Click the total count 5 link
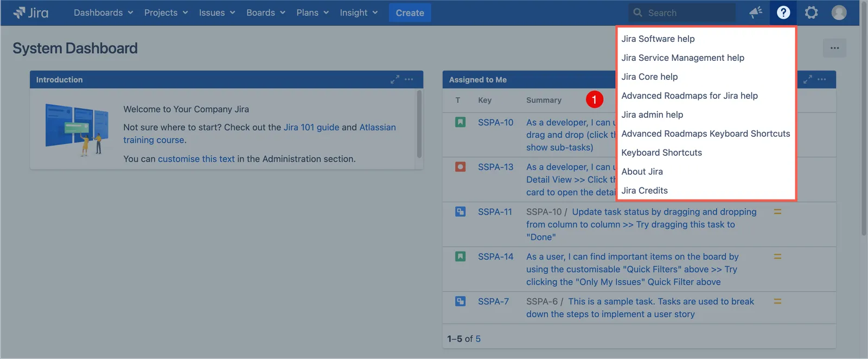868x359 pixels. [x=478, y=339]
